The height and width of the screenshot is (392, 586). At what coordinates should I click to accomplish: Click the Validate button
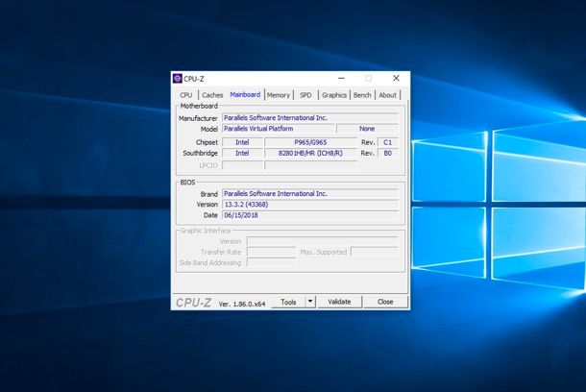pos(339,302)
